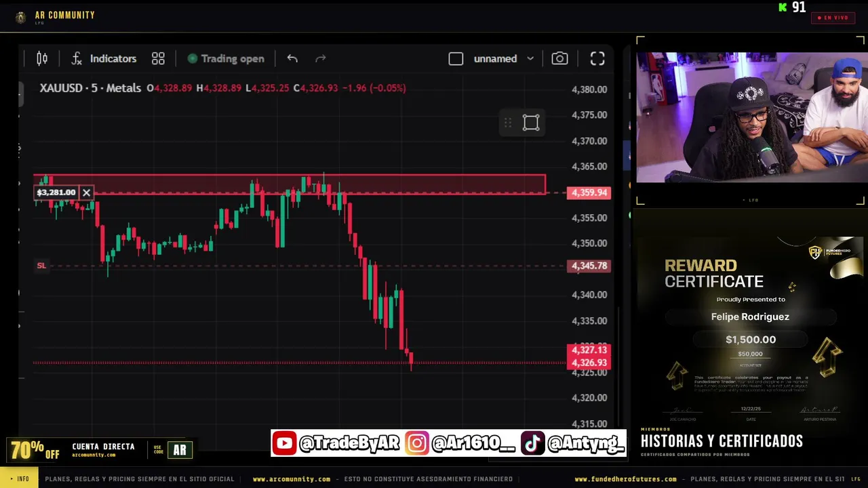Image resolution: width=868 pixels, height=488 pixels.
Task: Close the $3,281.00 order label
Action: point(86,192)
